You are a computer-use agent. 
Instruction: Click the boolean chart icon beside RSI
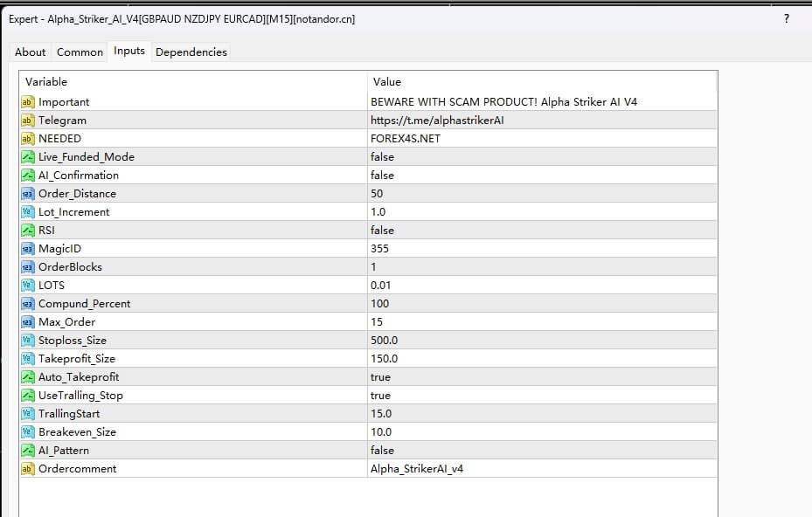[x=27, y=230]
